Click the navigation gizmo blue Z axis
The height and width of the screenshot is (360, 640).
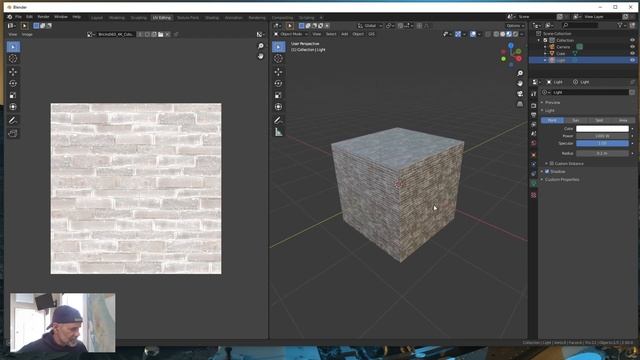pyautogui.click(x=511, y=45)
